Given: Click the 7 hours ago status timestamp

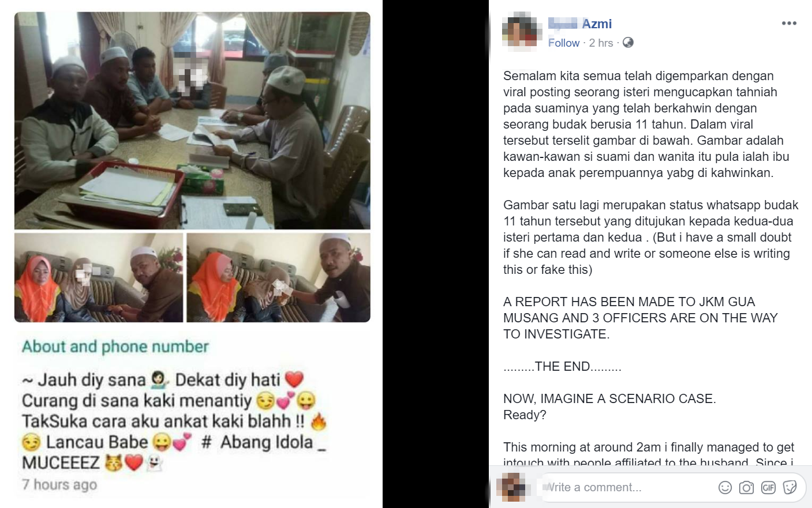Looking at the screenshot, I should [59, 485].
